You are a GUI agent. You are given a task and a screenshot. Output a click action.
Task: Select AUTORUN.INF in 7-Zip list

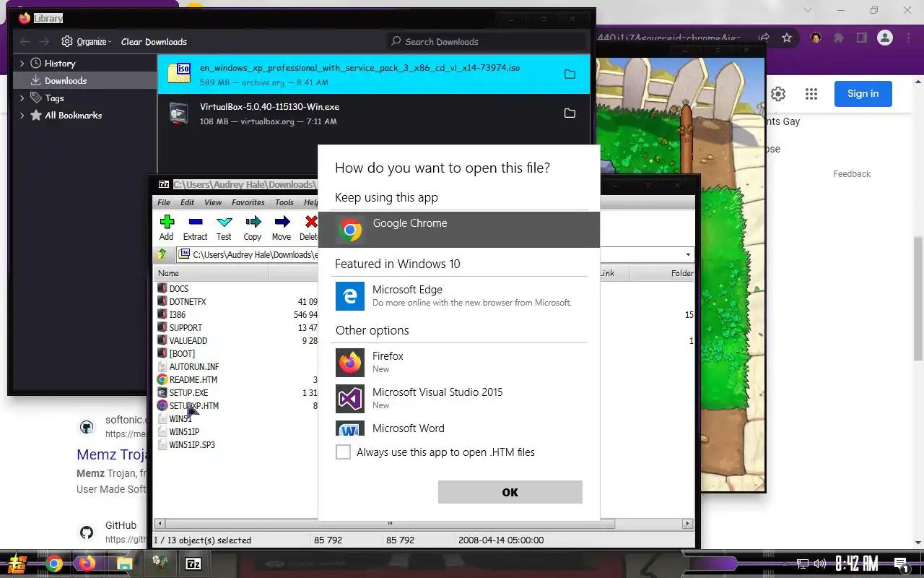click(193, 367)
